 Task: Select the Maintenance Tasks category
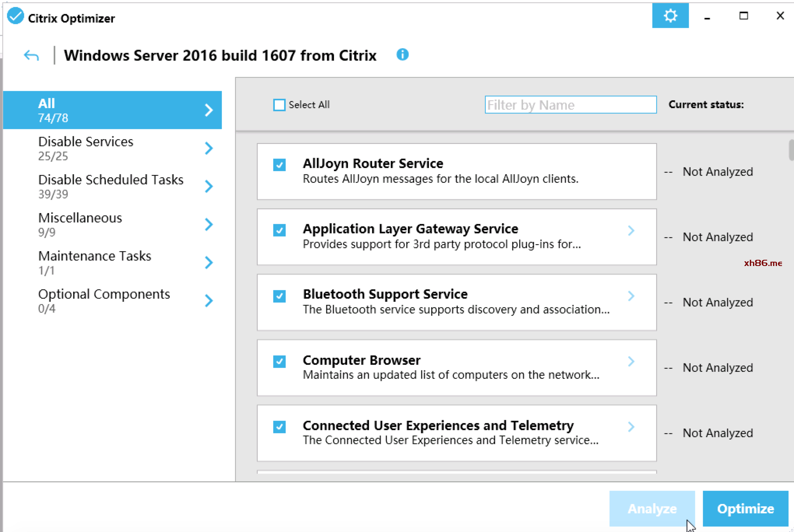(112, 262)
